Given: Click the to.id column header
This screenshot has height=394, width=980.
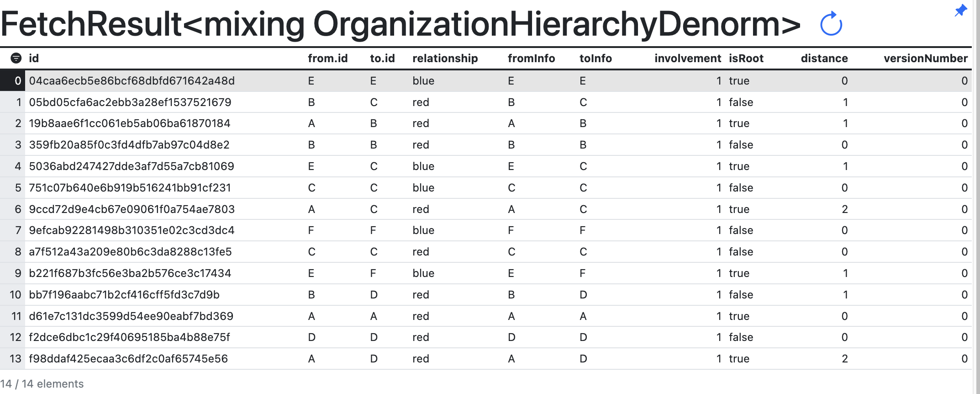Looking at the screenshot, I should click(382, 59).
